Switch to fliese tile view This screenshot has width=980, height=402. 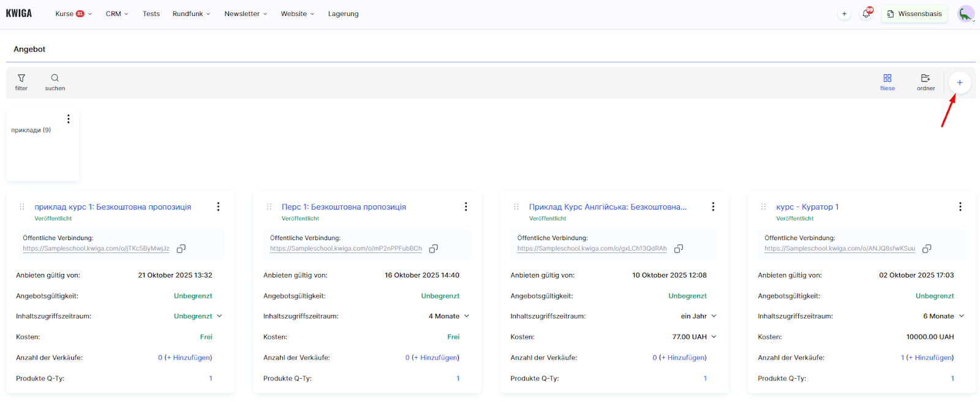click(x=887, y=82)
